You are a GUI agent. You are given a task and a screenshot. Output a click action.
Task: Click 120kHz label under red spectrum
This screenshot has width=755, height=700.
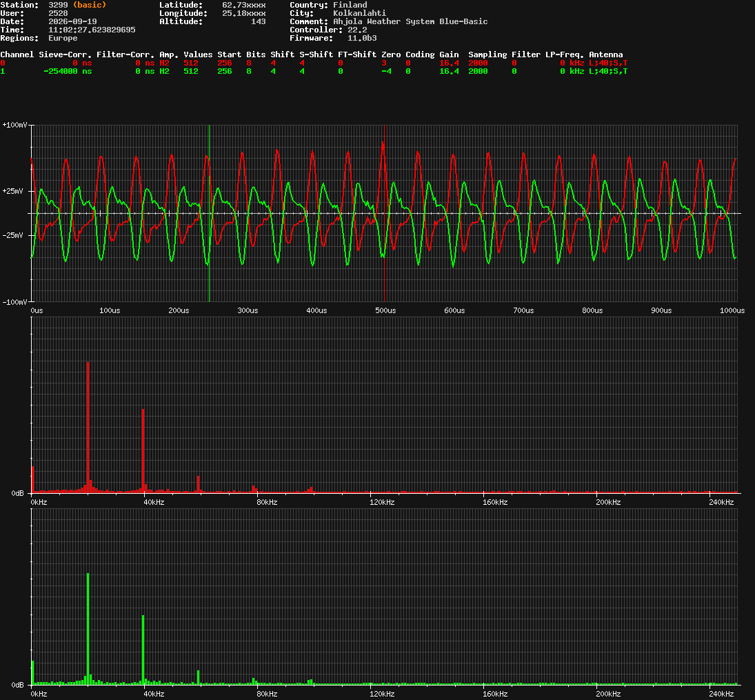tap(382, 503)
